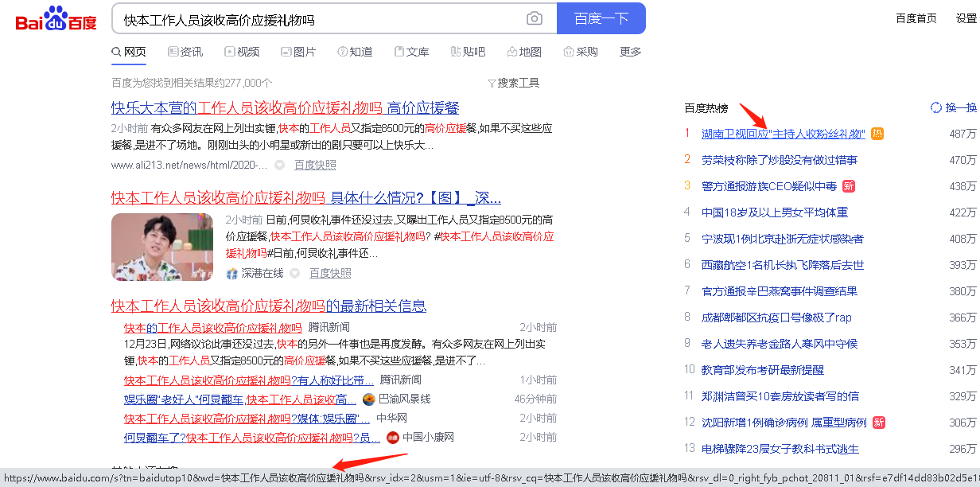The width and height of the screenshot is (980, 487).
Task: Click 换一换 refresh hot list
Action: 960,107
